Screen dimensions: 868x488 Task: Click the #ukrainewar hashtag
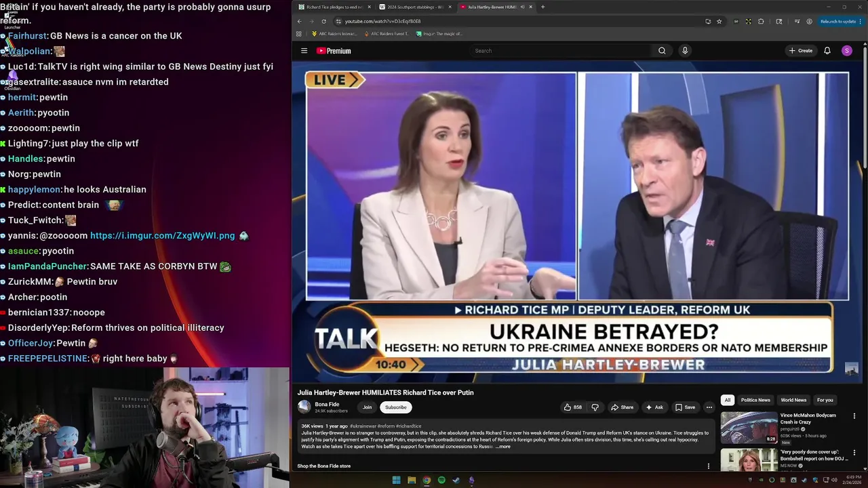(x=363, y=426)
